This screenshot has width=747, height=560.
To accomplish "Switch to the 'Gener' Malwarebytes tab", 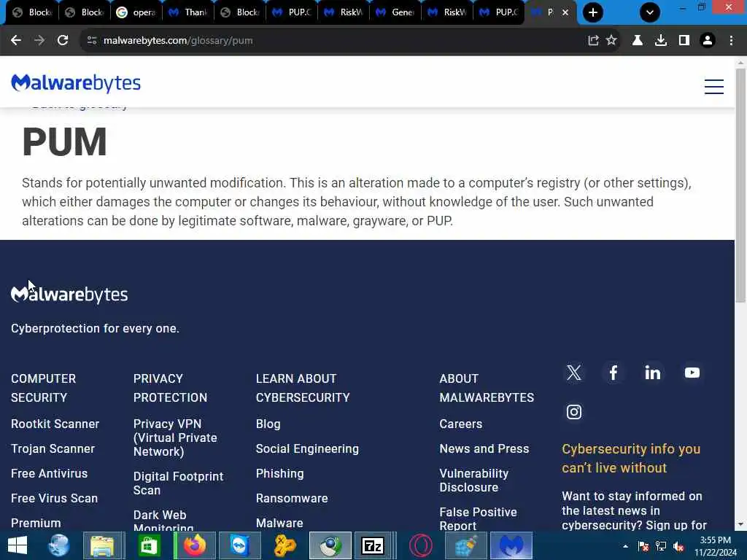I will tap(395, 12).
